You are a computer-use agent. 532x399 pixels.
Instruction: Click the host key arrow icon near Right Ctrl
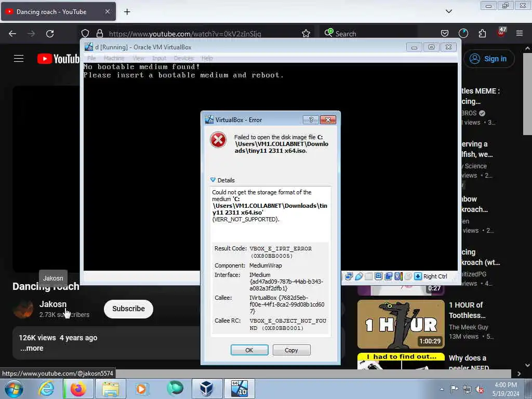pyautogui.click(x=418, y=276)
